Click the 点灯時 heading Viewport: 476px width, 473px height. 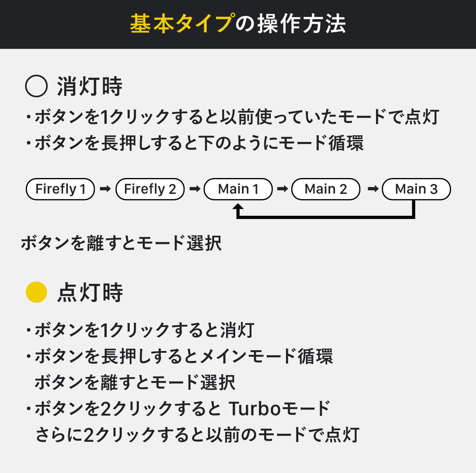90,293
